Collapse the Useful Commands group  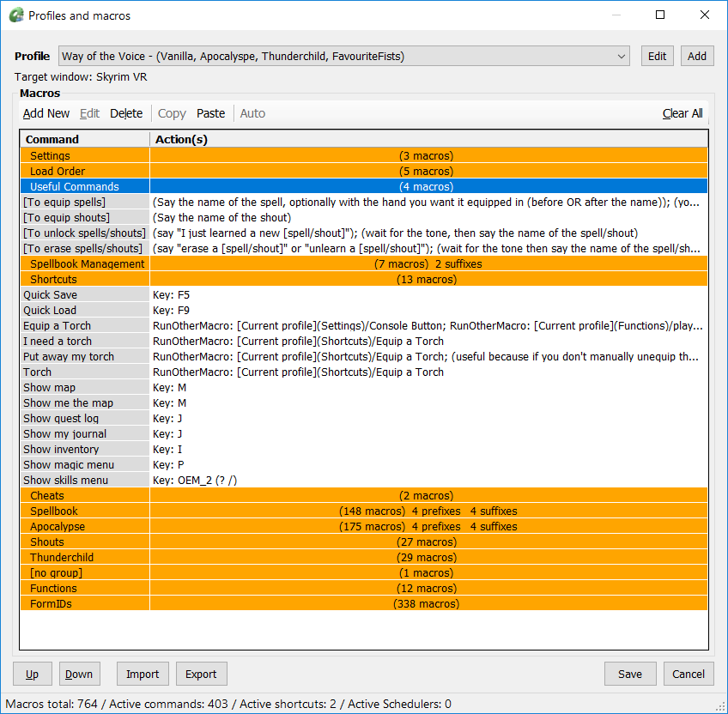[74, 187]
